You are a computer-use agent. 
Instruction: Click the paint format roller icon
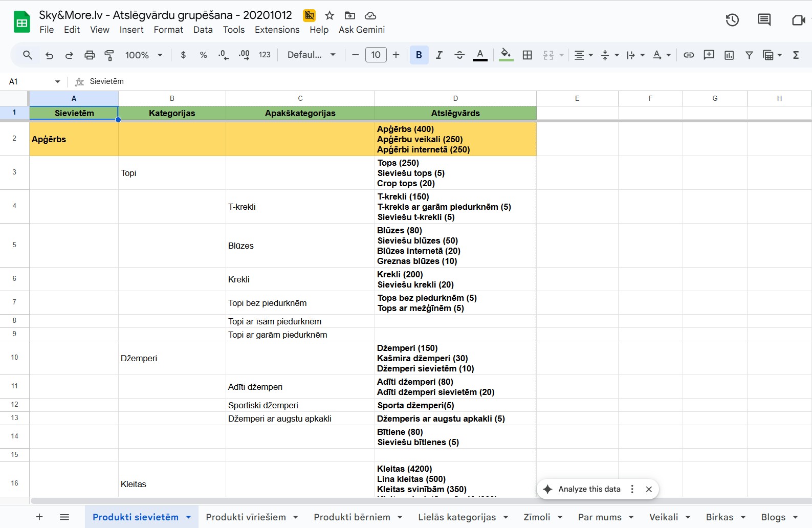click(109, 55)
